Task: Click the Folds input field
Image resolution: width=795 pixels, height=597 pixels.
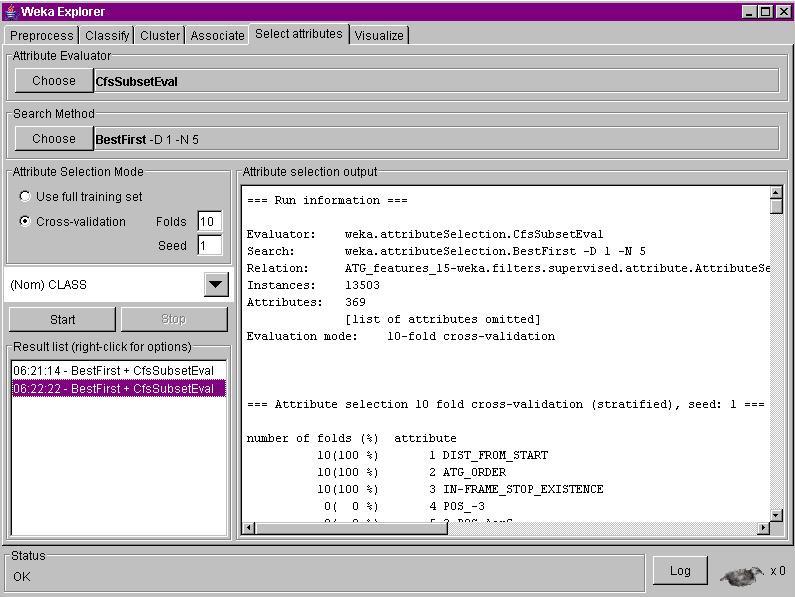Action: click(209, 221)
